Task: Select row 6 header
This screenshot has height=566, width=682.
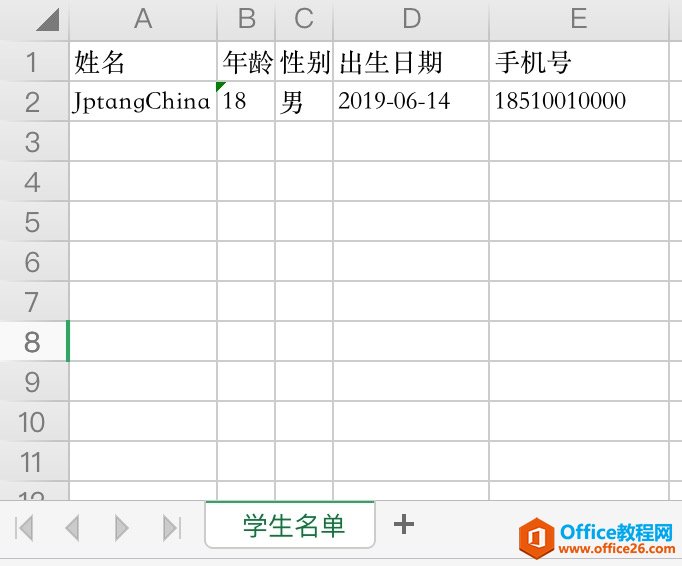Action: [34, 261]
